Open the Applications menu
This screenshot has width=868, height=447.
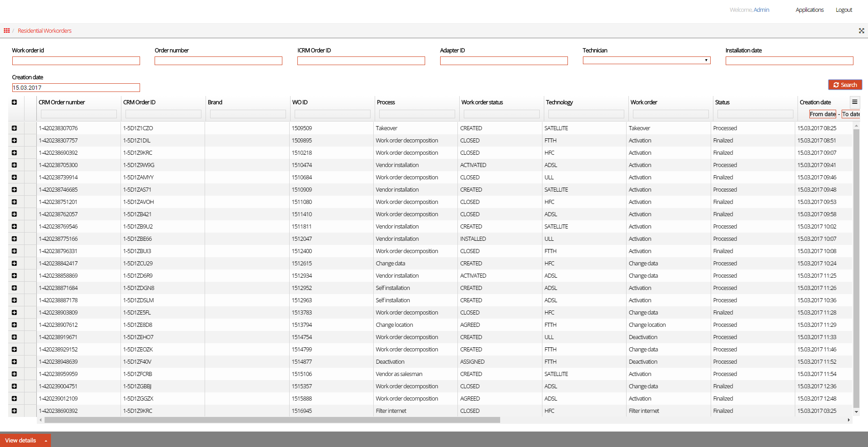pos(809,10)
